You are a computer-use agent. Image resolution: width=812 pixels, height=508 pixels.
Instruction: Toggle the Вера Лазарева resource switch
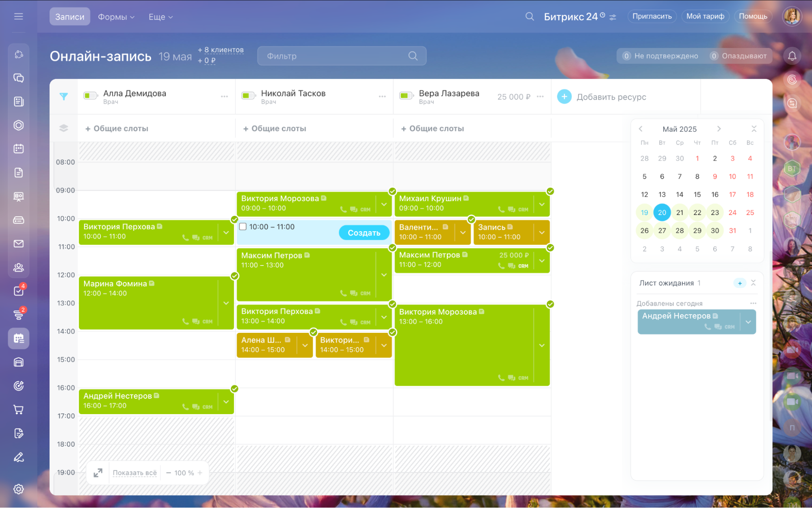[406, 96]
